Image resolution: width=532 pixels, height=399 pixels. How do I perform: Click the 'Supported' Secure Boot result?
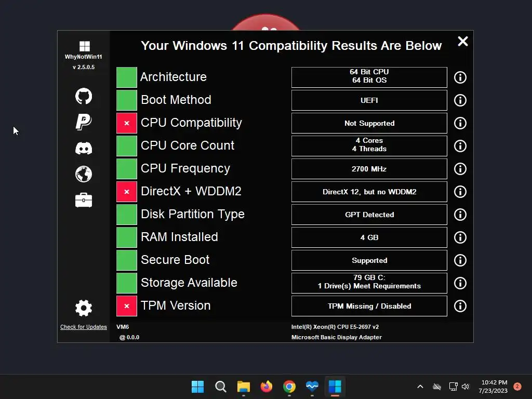click(x=369, y=260)
